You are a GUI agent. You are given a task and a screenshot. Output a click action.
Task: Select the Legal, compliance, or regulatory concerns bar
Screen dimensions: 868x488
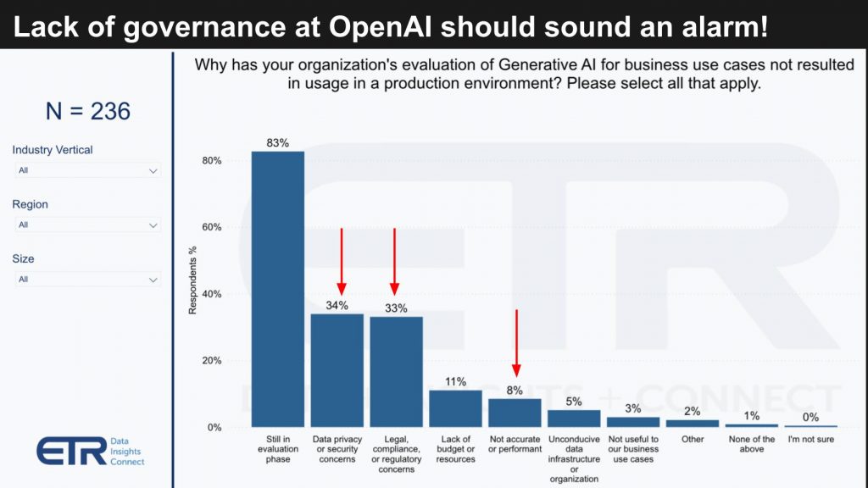(x=396, y=370)
